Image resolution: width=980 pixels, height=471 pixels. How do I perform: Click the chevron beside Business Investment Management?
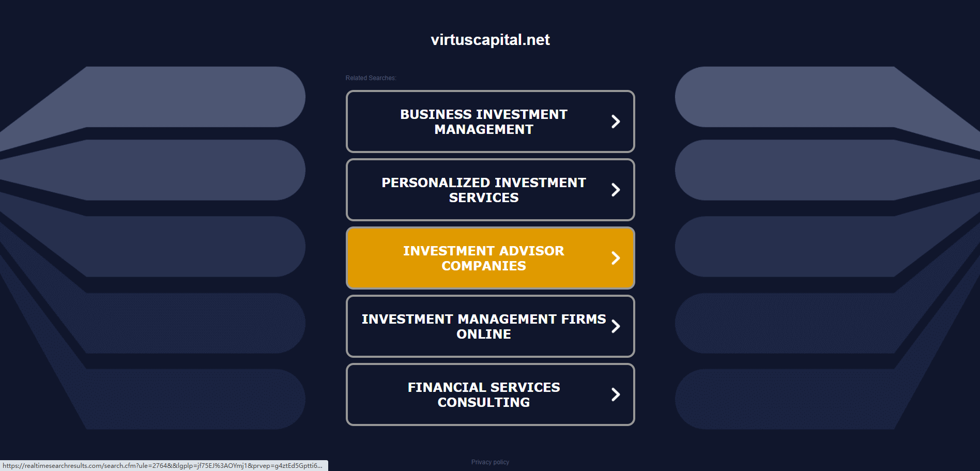(615, 121)
